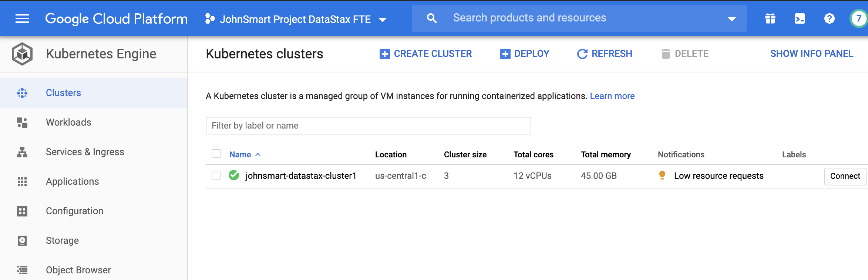Follow the Learn more link

click(612, 96)
